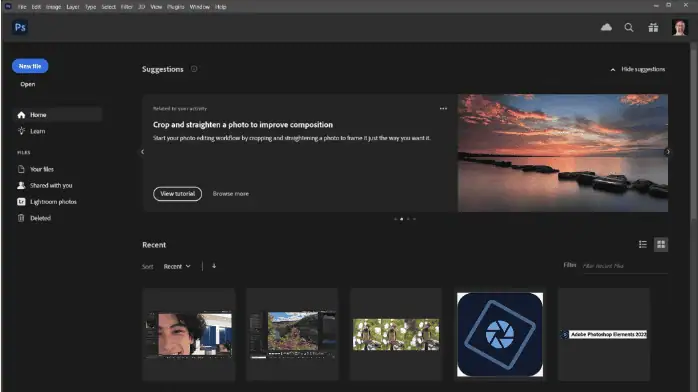Screen dimensions: 698x392
Task: Open the suggestion card three-dots menu
Action: (443, 109)
